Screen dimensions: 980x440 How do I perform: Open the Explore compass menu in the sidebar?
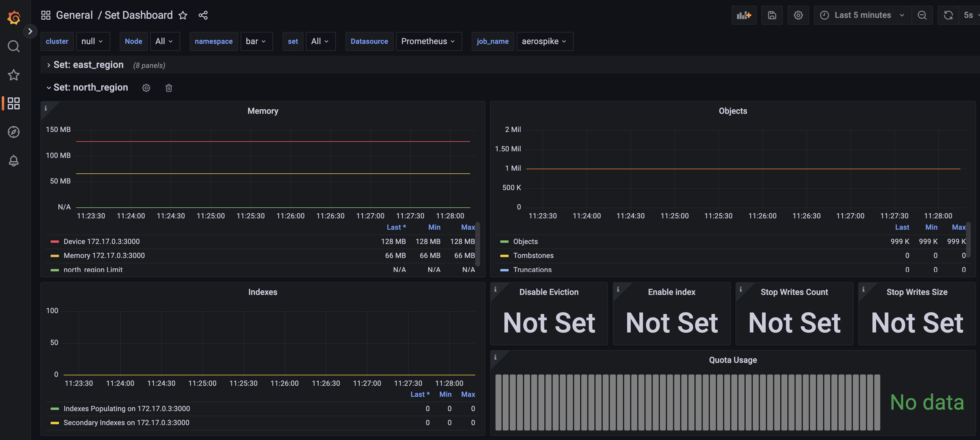14,132
